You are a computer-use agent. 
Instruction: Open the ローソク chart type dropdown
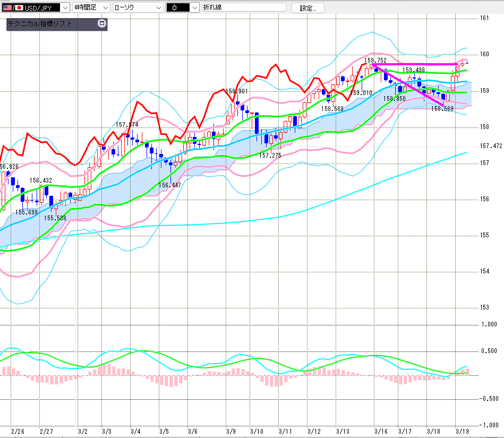tap(157, 7)
